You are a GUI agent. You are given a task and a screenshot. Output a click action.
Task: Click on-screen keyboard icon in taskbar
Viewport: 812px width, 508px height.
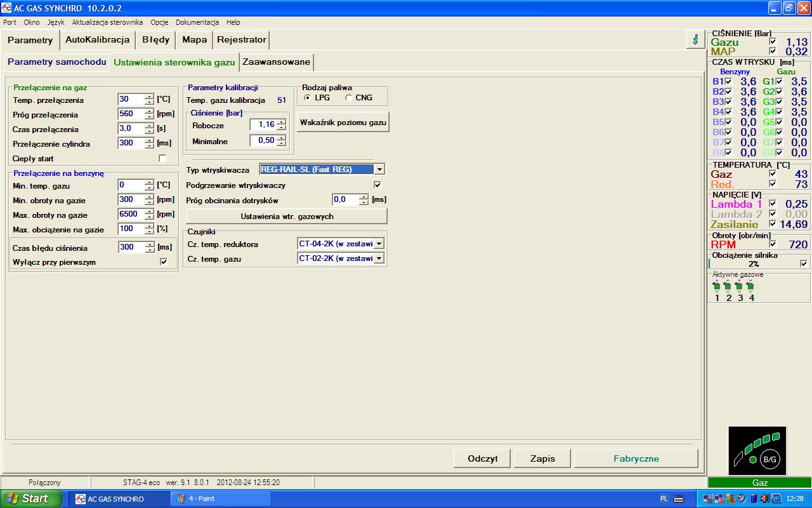tap(678, 498)
